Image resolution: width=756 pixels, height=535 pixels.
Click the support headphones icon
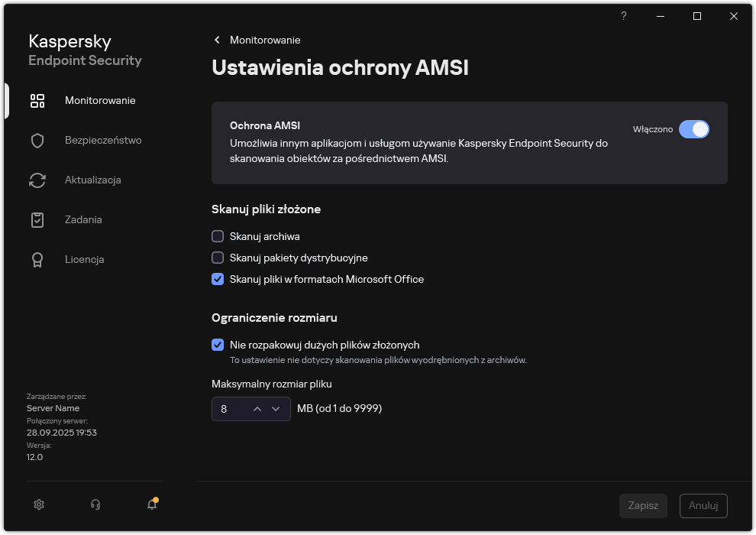(x=95, y=504)
